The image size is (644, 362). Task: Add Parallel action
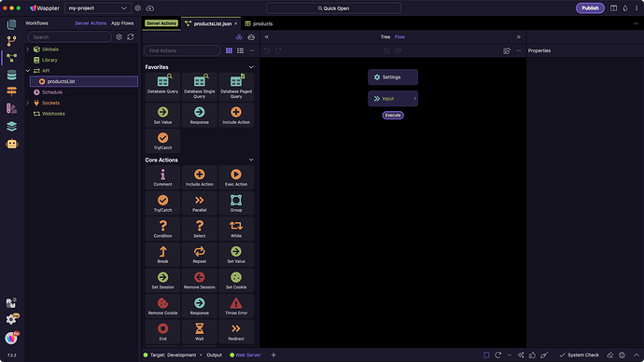[199, 203]
